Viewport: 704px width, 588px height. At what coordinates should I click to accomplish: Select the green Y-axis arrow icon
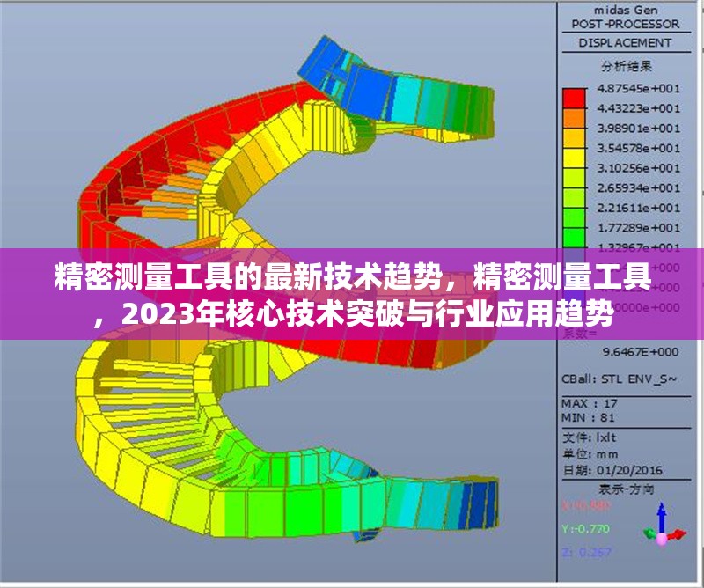pos(649,533)
